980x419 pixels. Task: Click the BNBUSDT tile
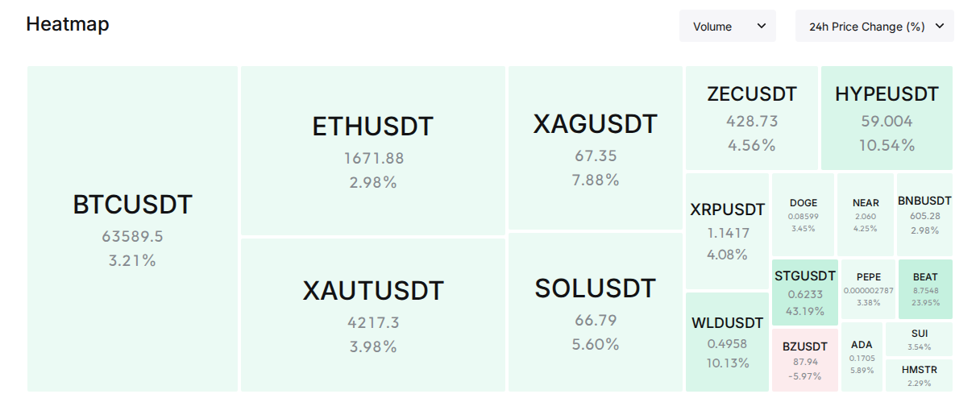[924, 214]
